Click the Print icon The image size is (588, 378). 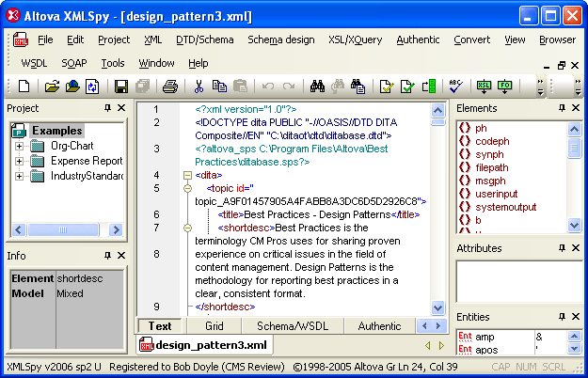click(x=170, y=87)
